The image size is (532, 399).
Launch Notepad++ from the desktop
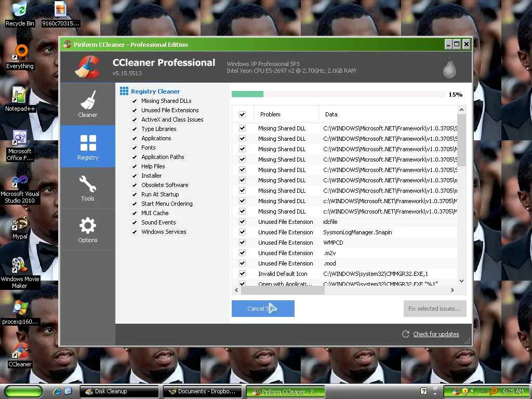click(20, 99)
